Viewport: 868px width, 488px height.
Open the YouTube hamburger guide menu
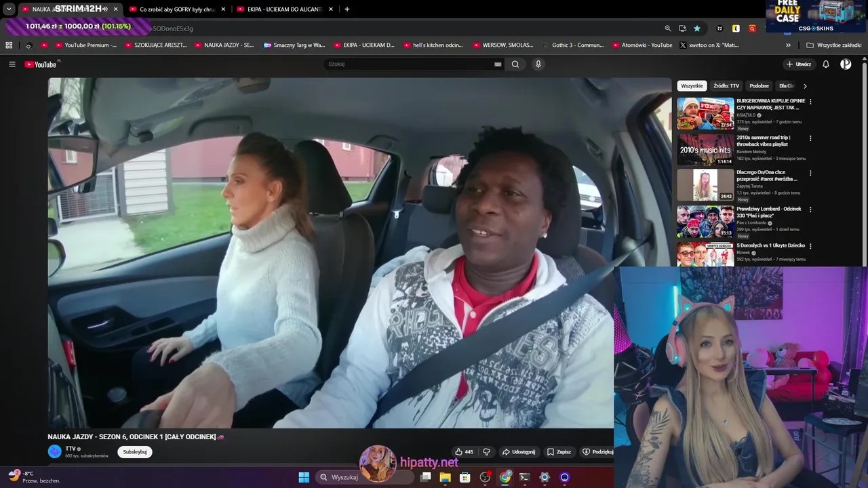coord(12,64)
